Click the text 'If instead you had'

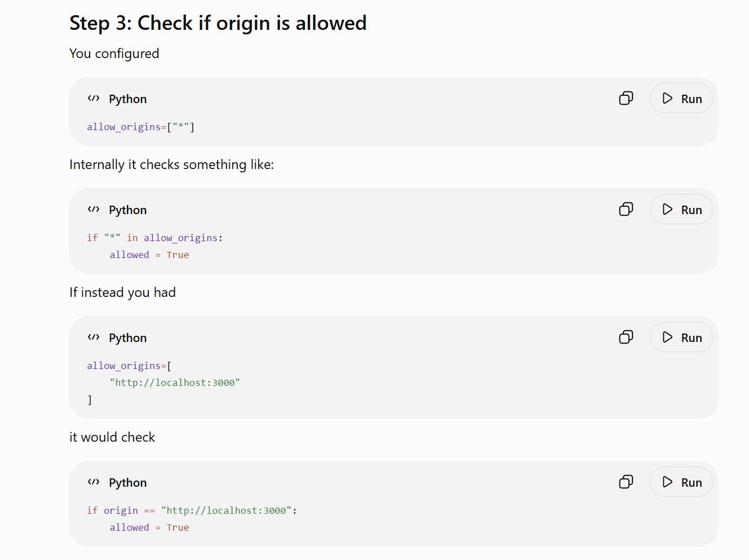point(122,292)
